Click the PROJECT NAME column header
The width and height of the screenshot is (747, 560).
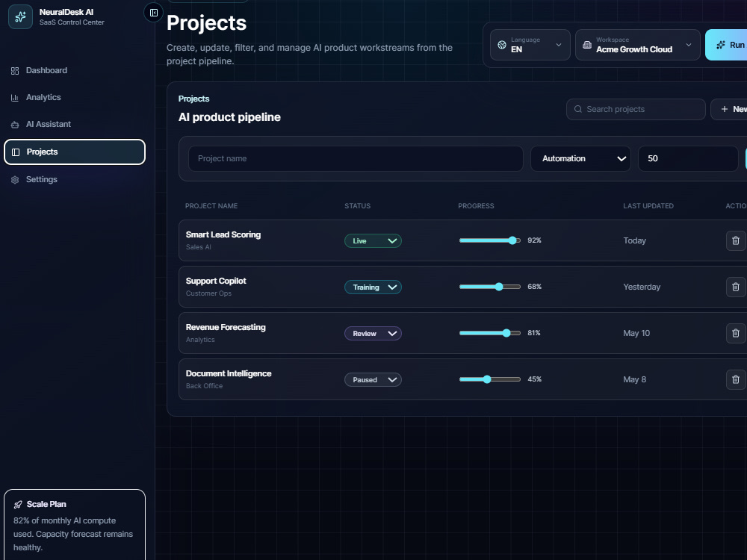211,206
